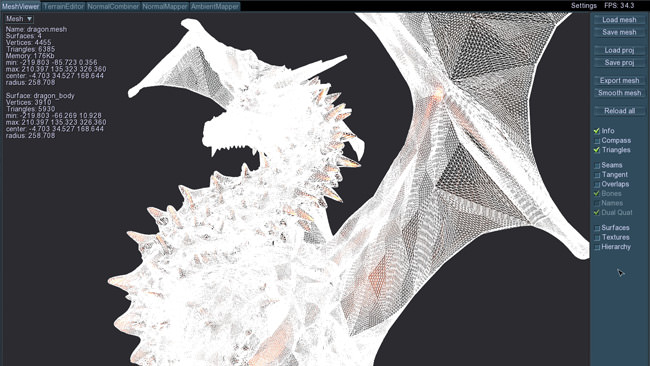
Task: Open the NormalCombiner tab
Action: point(113,6)
